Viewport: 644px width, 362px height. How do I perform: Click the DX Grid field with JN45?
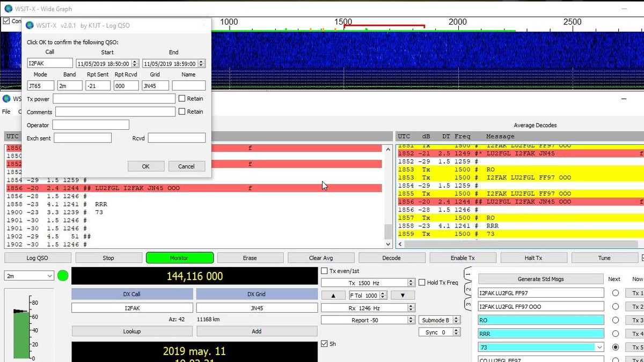pyautogui.click(x=257, y=308)
